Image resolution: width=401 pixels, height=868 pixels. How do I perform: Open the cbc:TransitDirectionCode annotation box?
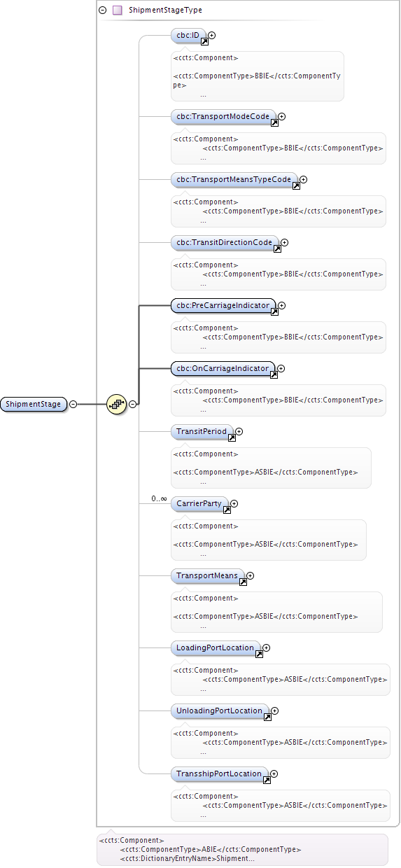tap(278, 274)
